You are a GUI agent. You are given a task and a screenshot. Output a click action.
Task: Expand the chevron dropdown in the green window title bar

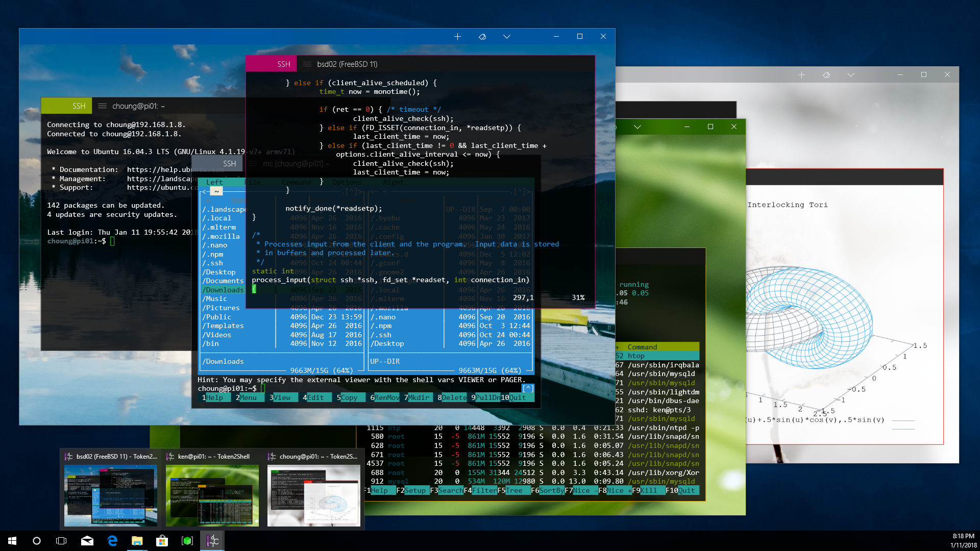(x=637, y=127)
